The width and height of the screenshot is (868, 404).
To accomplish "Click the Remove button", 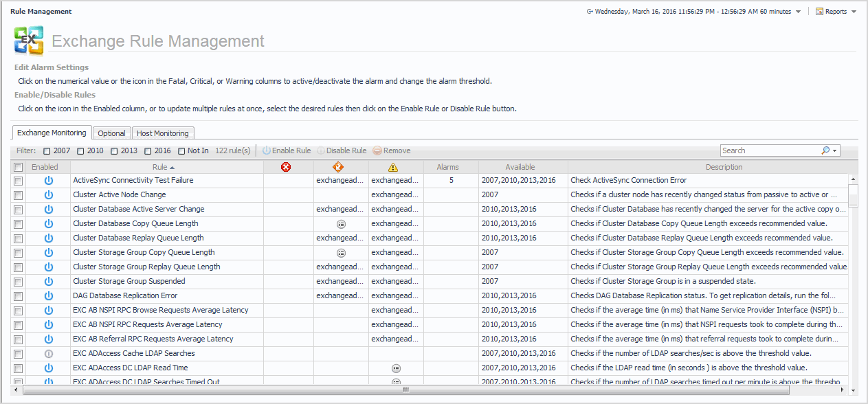I will coord(392,150).
